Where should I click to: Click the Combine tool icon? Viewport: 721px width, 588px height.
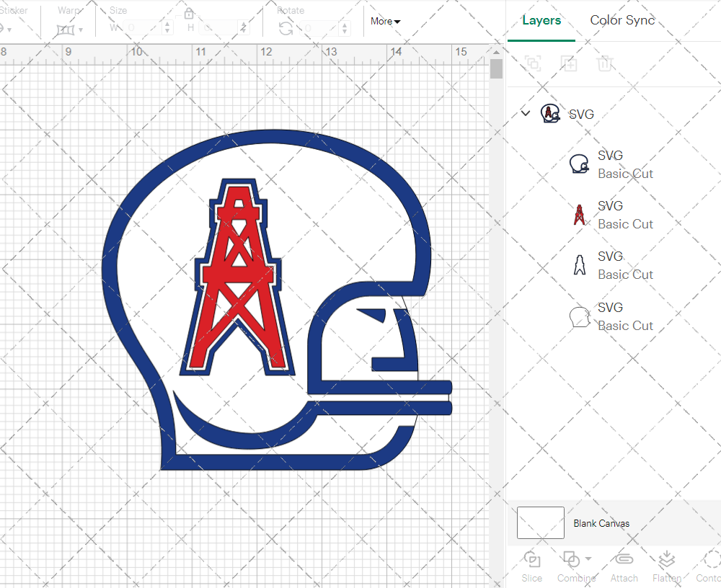[571, 559]
